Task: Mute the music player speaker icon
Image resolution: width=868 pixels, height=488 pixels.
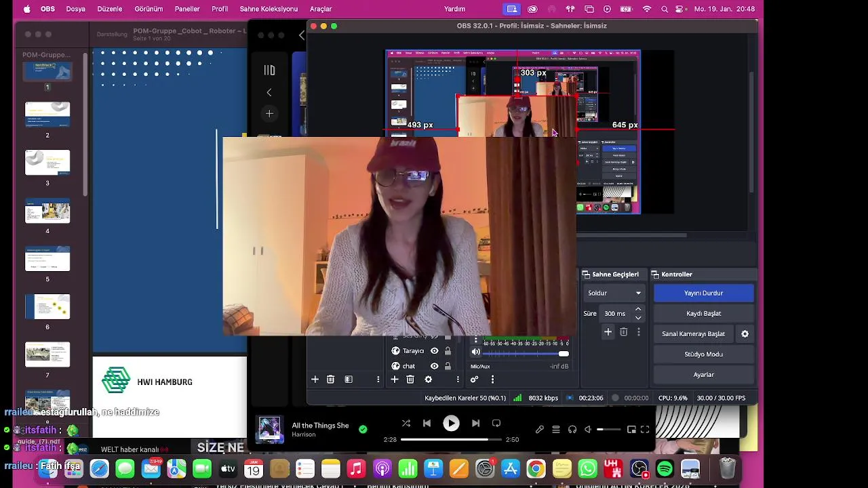Action: click(x=589, y=429)
